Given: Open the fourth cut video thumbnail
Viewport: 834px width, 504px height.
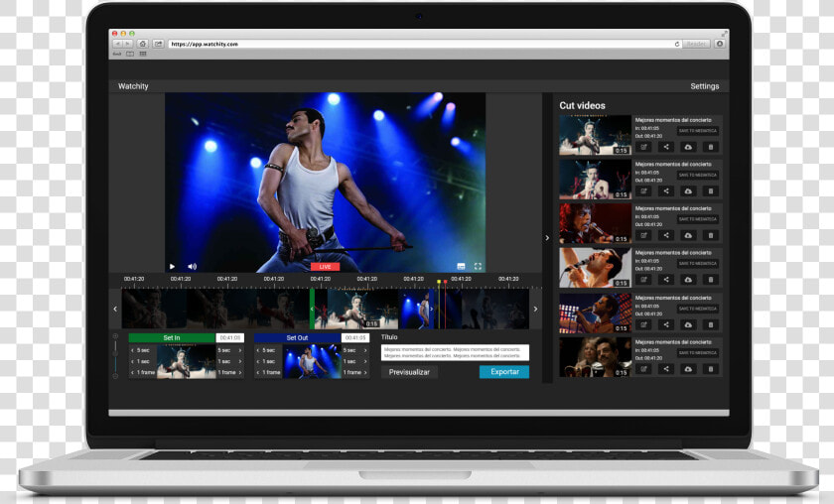Looking at the screenshot, I should click(595, 268).
